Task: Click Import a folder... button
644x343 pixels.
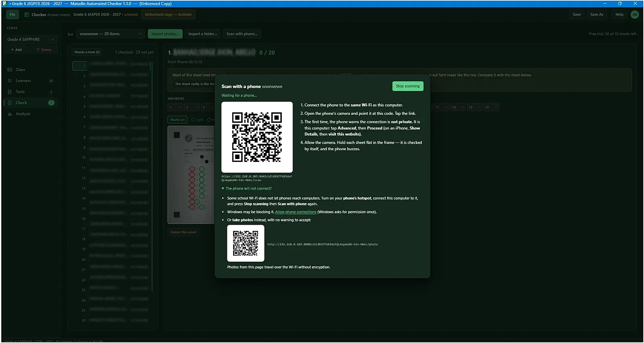Action: (202, 34)
